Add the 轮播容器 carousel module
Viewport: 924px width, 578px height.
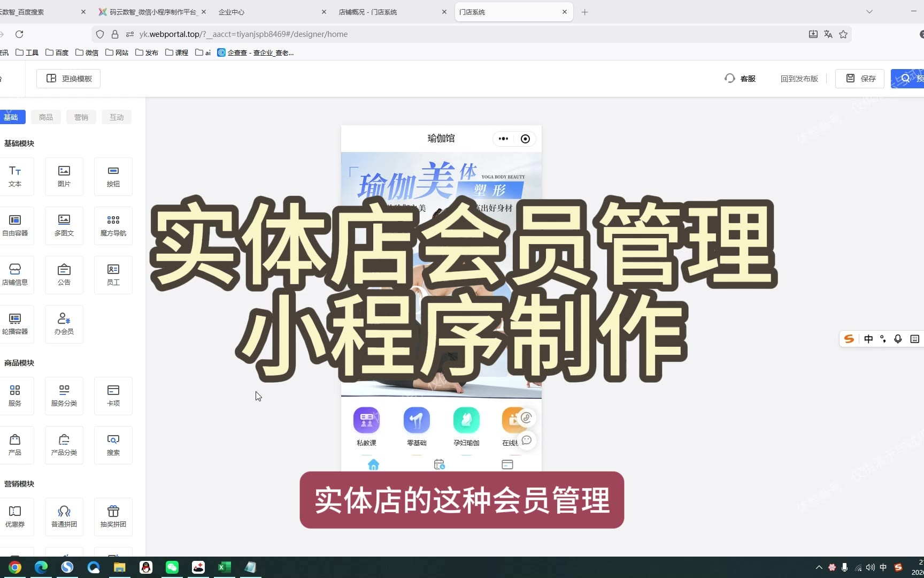pos(15,324)
